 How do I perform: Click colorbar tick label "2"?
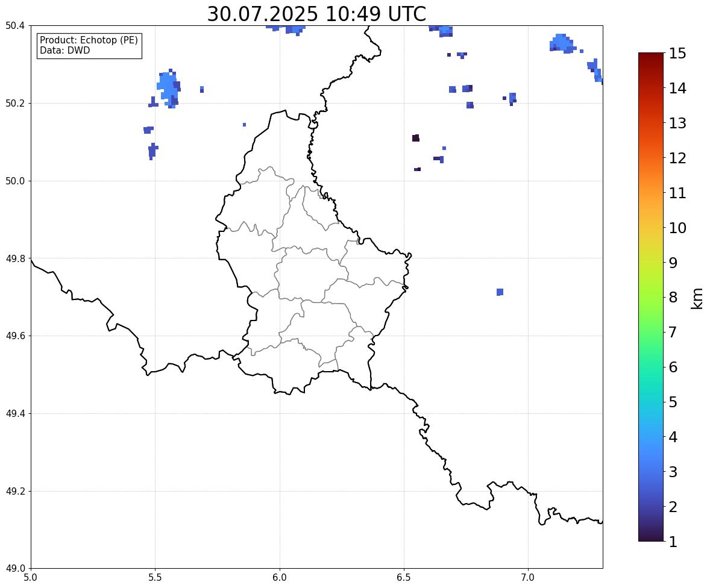[x=673, y=507]
